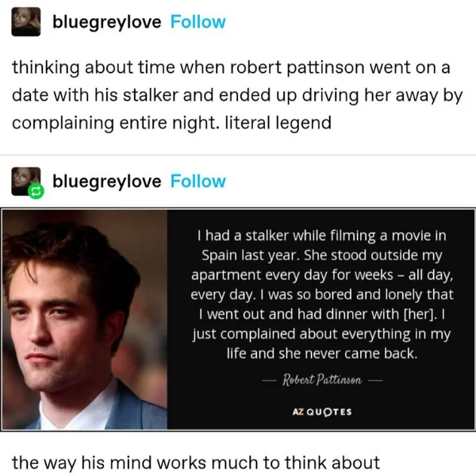Click the divider line between the posts
This screenshot has width=476, height=476.
pyautogui.click(x=238, y=155)
